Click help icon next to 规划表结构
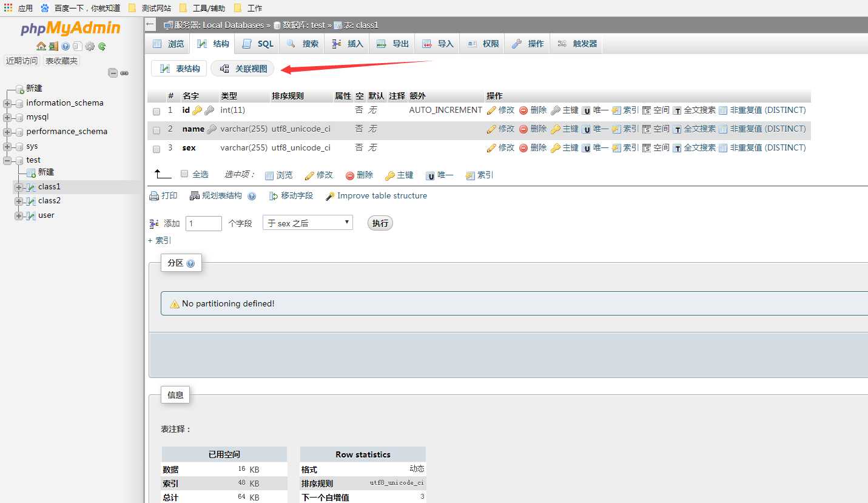Viewport: 868px width, 503px height. (x=252, y=196)
